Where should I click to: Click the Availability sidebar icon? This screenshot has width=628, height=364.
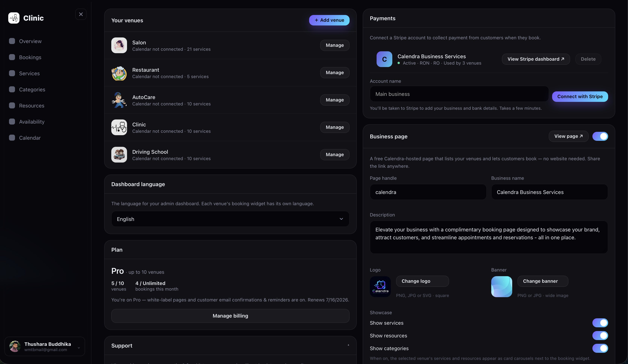click(12, 122)
